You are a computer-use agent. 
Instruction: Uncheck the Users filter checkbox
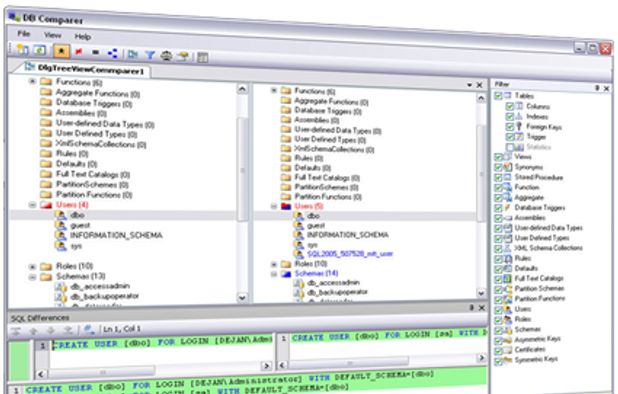pos(499,309)
